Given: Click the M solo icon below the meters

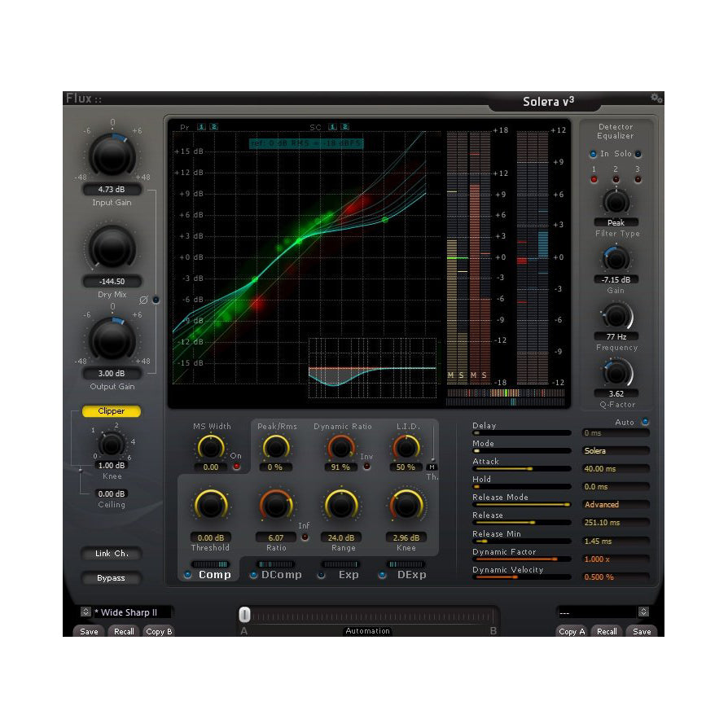Looking at the screenshot, I should pos(449,375).
